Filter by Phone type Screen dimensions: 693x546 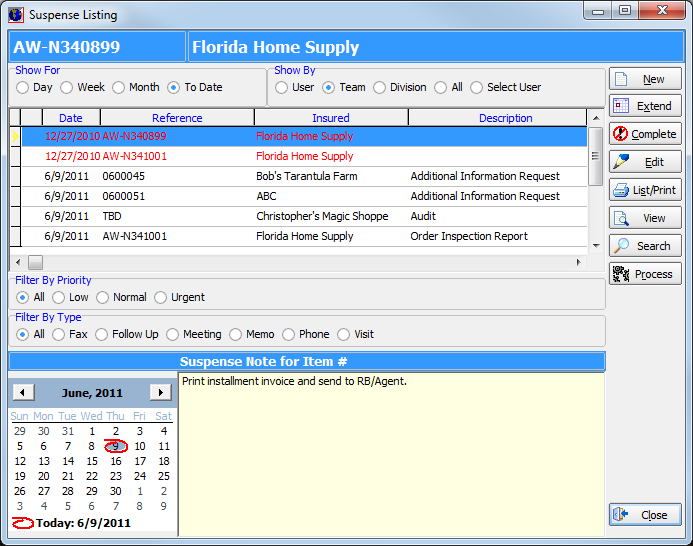coord(289,334)
